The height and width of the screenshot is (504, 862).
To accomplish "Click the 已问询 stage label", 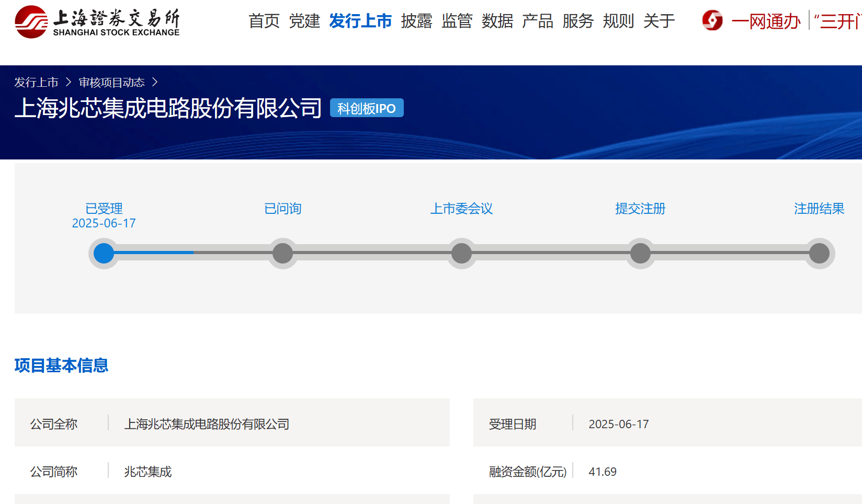I will [283, 209].
